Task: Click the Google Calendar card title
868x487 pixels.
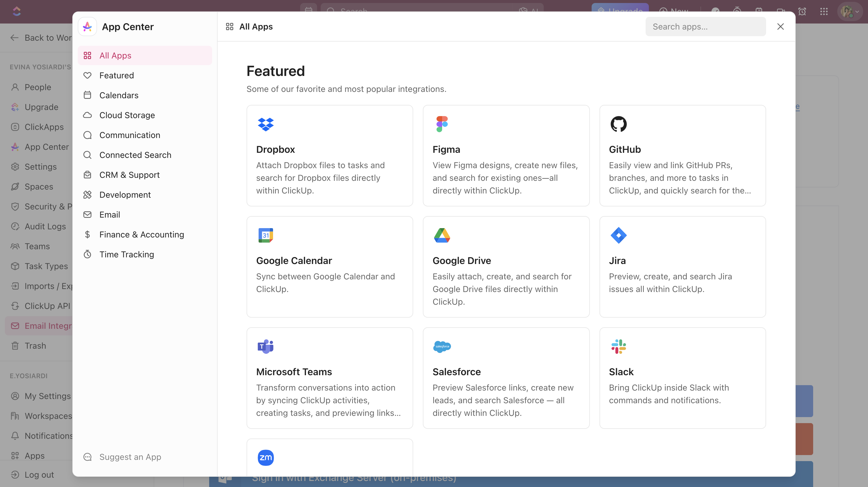Action: (294, 260)
